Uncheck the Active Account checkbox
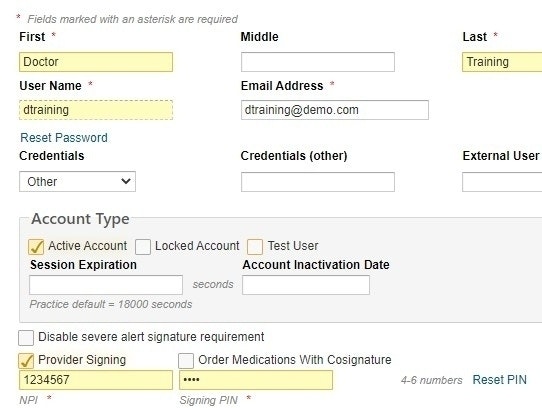Screen dimensions: 542x408 (36, 247)
